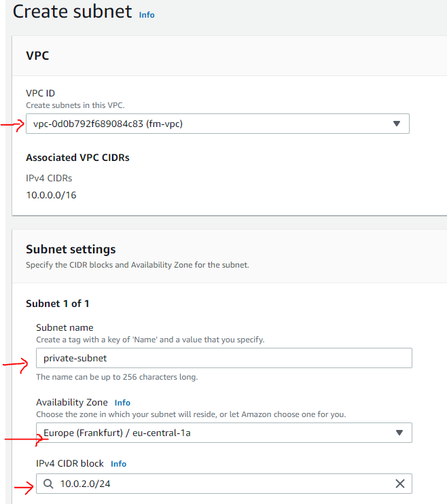This screenshot has height=504, width=447.
Task: Click the Availability Zone dropdown arrow icon
Action: pos(399,433)
